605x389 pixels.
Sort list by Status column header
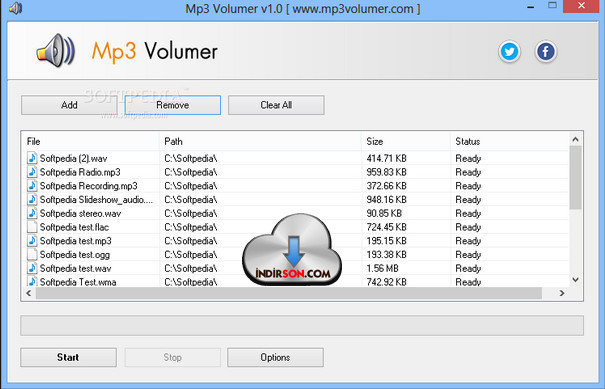pyautogui.click(x=509, y=141)
